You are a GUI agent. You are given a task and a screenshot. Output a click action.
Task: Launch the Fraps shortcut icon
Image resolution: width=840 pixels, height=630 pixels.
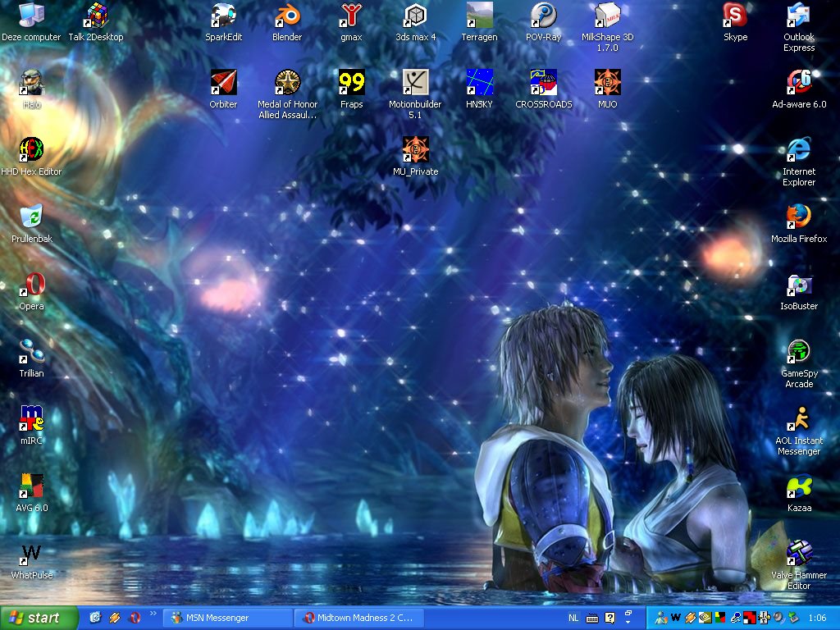(351, 83)
